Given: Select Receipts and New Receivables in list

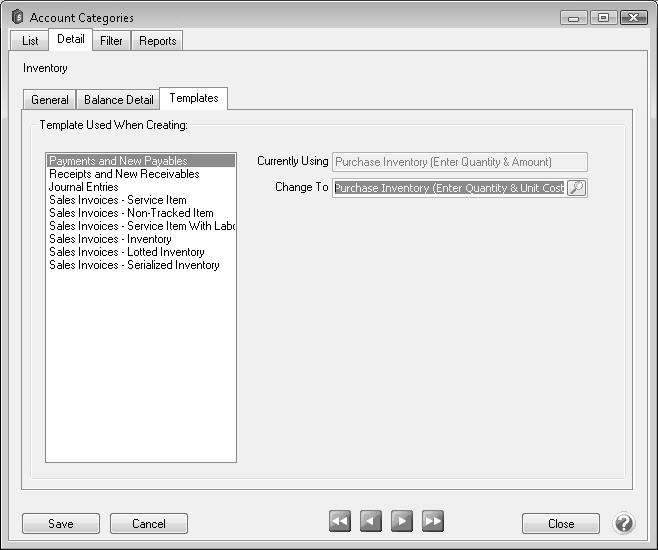Looking at the screenshot, I should tap(124, 174).
